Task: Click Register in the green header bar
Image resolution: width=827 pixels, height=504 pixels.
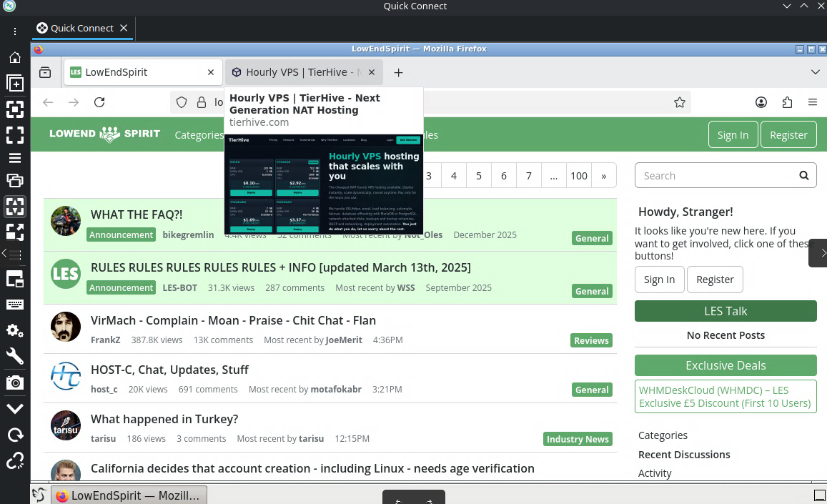Action: 788,134
